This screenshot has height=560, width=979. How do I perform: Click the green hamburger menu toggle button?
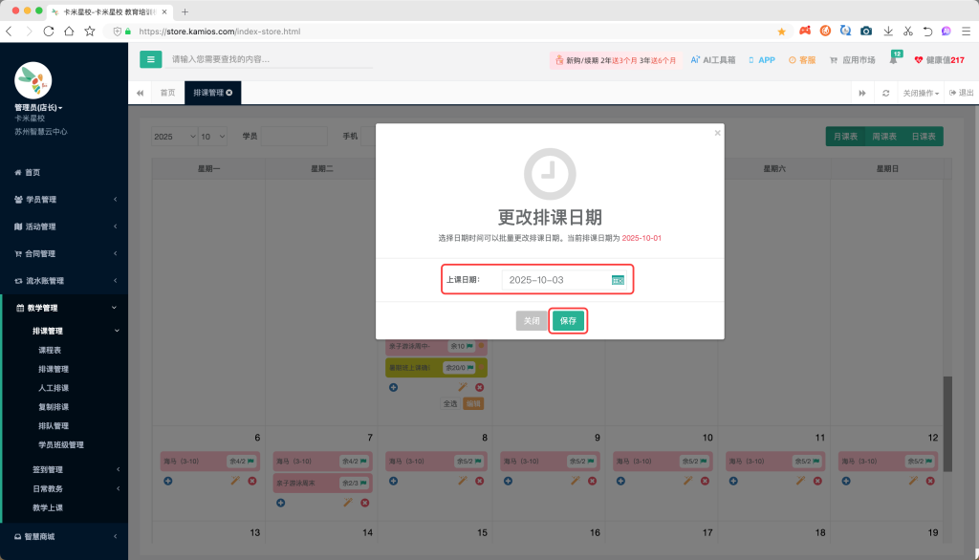click(x=150, y=59)
